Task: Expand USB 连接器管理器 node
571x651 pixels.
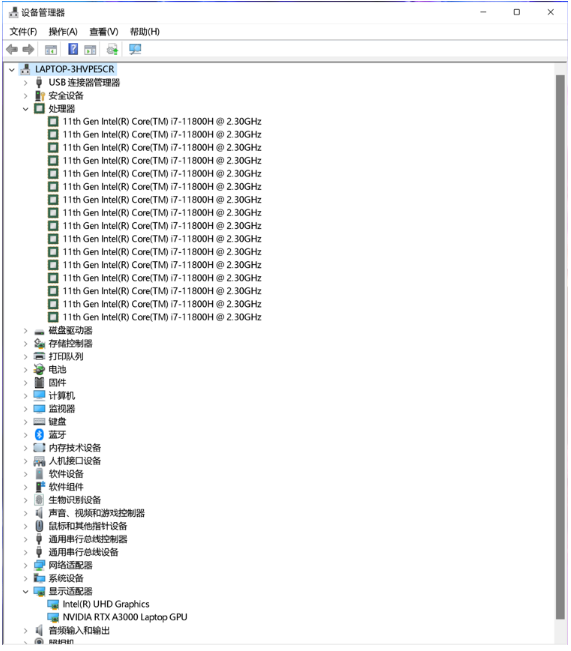Action: point(25,83)
